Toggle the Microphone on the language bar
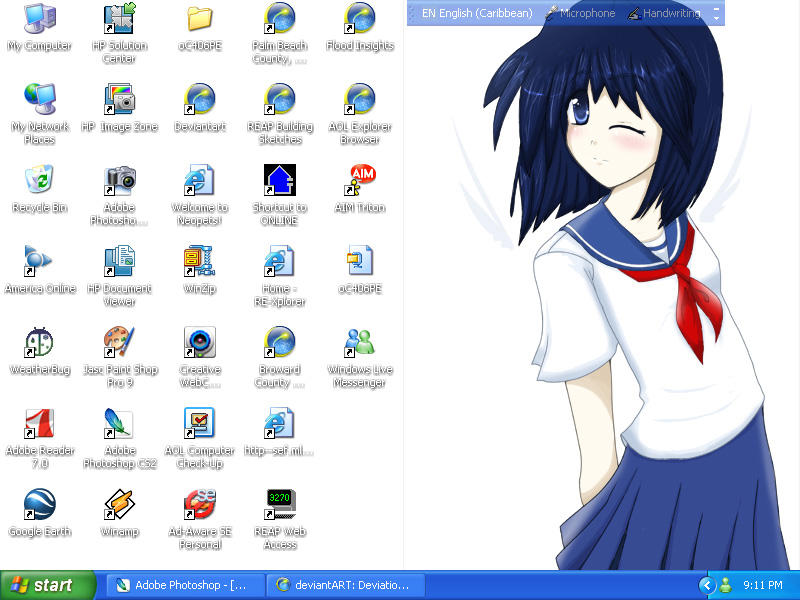The width and height of the screenshot is (800, 600). click(580, 13)
